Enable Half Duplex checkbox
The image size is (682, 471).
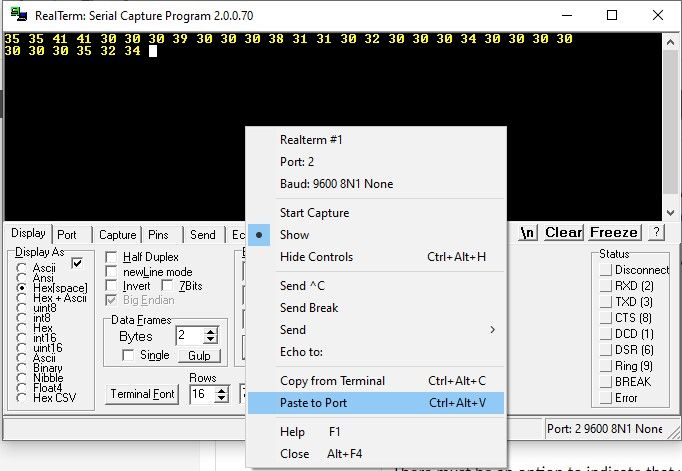(x=111, y=257)
